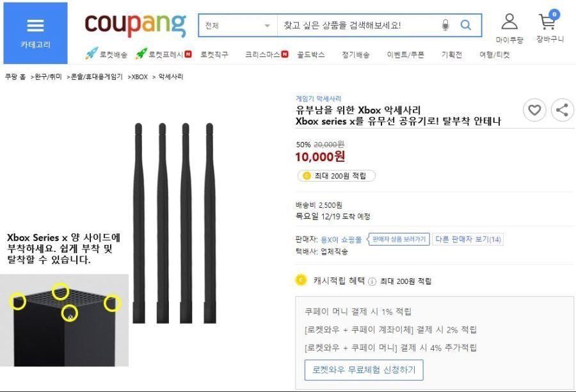The image size is (576, 392).
Task: Click the XBOX breadcrumb link
Action: click(140, 77)
